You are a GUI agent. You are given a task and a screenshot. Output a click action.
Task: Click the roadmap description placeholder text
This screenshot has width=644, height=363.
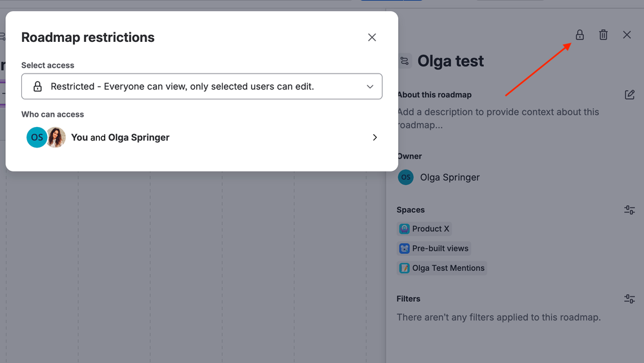point(498,118)
